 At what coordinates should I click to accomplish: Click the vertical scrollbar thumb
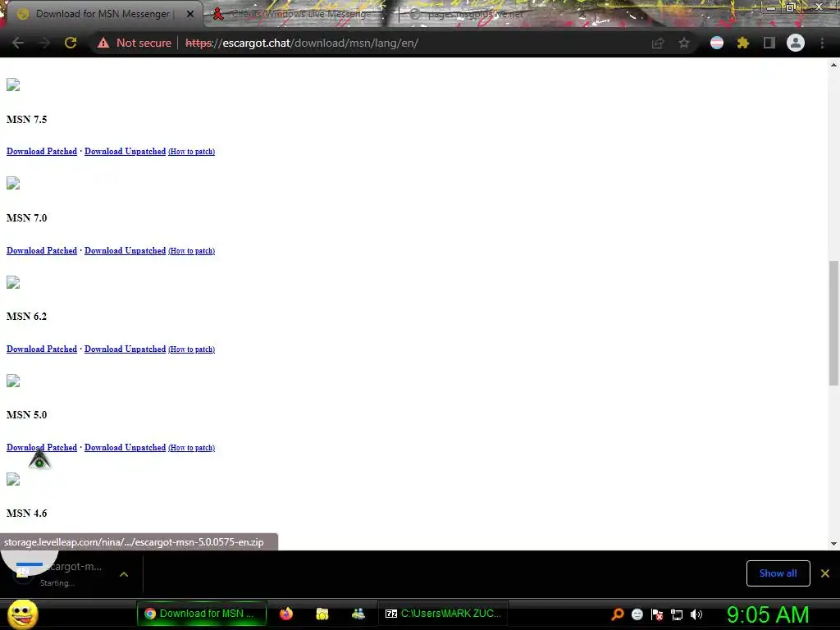click(833, 323)
